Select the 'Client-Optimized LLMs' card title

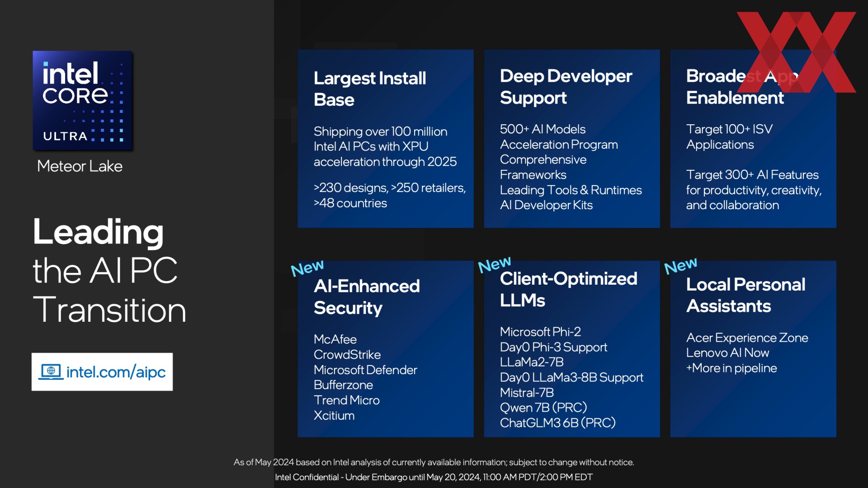569,290
